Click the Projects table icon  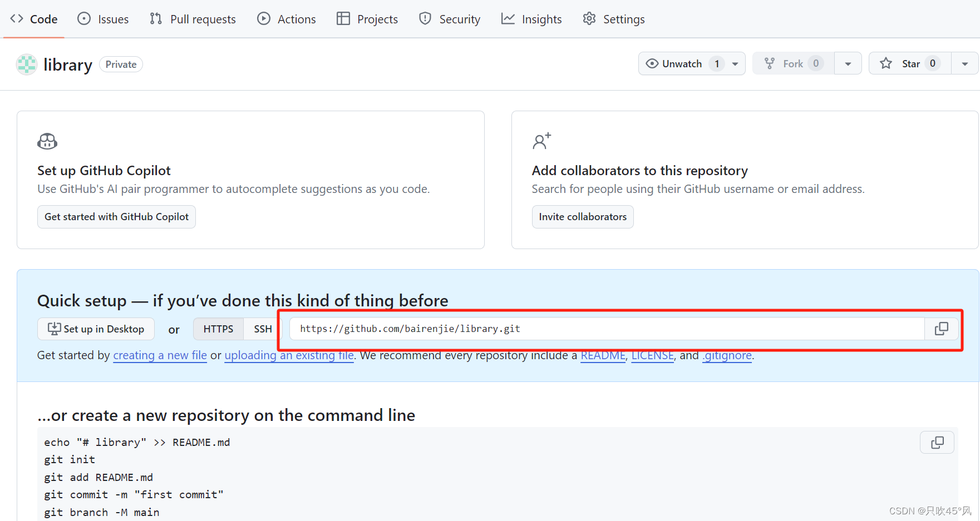coord(343,18)
